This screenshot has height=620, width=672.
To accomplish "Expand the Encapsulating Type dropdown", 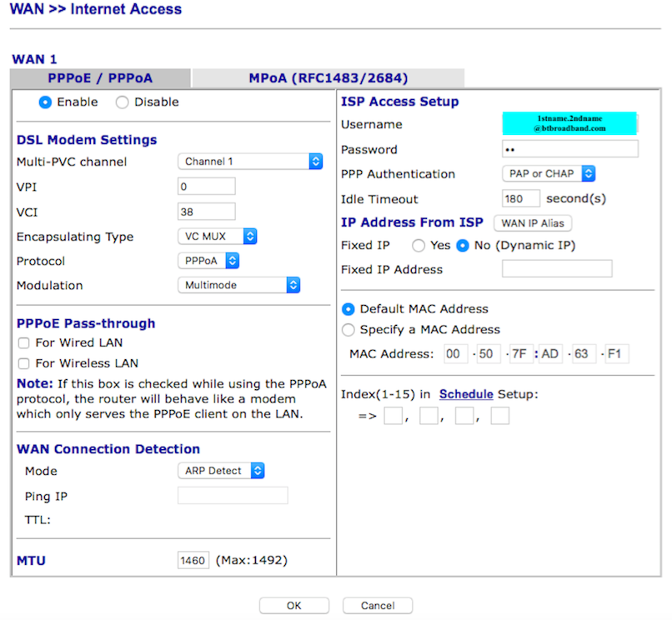I will 217,237.
